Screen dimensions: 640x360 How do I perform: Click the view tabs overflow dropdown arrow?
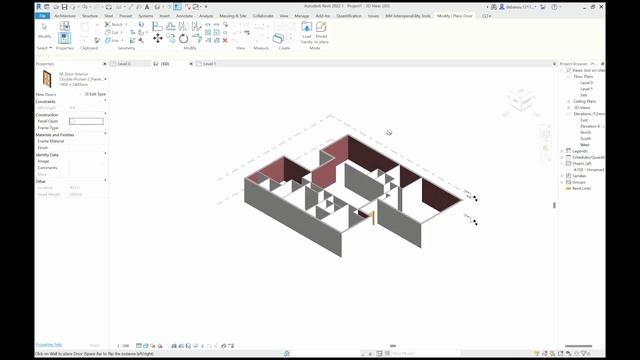(554, 64)
